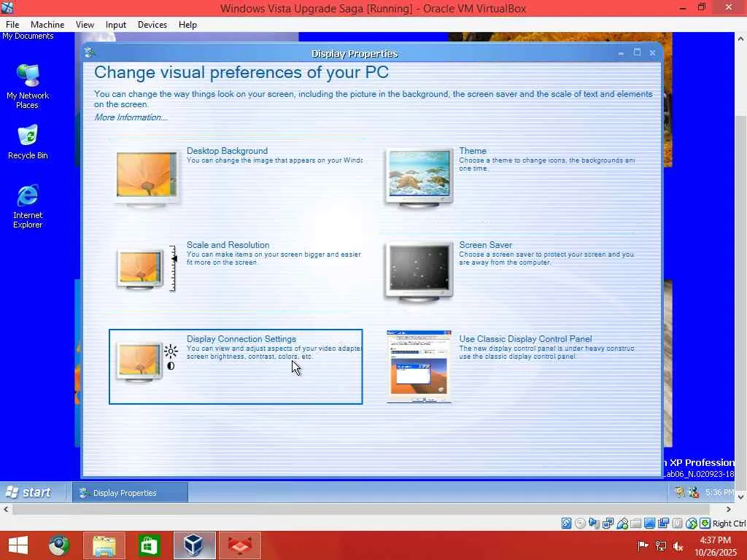Click the VirtualBox cube taskbar icon
This screenshot has height=560, width=747.
[194, 545]
